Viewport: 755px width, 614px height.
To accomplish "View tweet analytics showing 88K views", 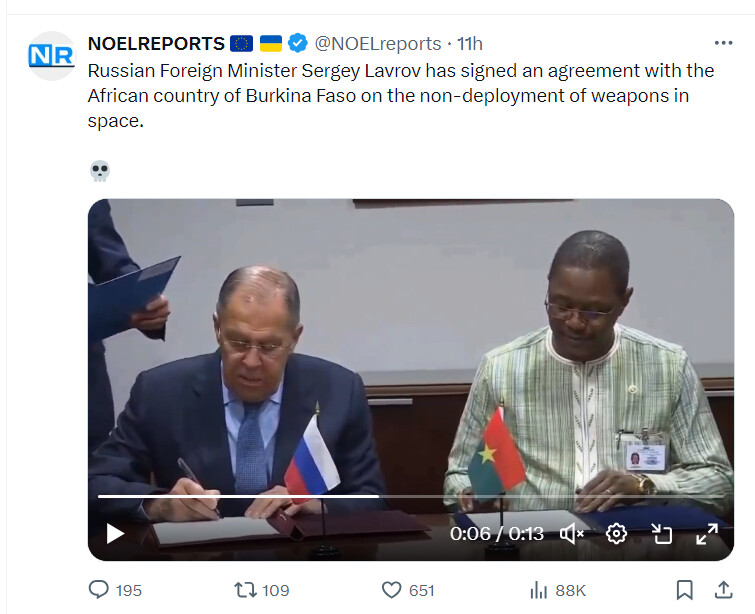I will [539, 590].
